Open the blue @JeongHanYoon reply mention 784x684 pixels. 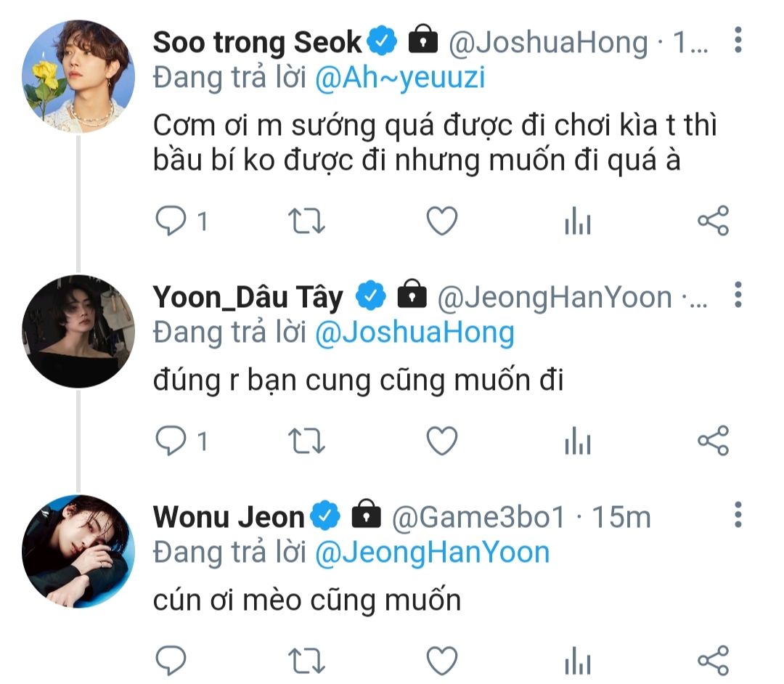pos(433,553)
